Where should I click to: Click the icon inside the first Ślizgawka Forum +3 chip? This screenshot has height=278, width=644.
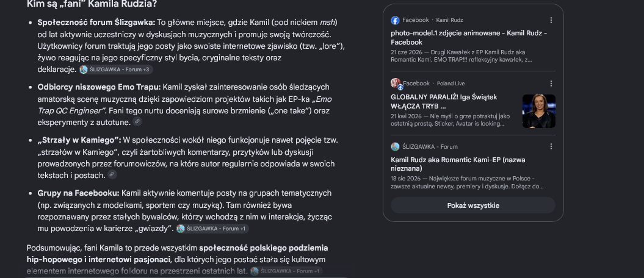point(84,69)
